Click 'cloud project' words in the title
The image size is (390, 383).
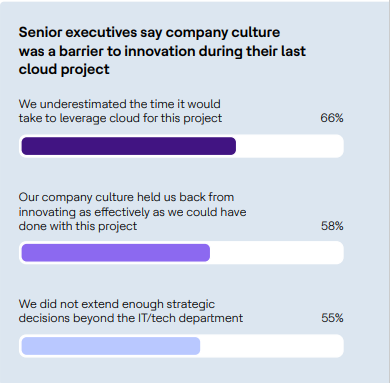coord(64,69)
